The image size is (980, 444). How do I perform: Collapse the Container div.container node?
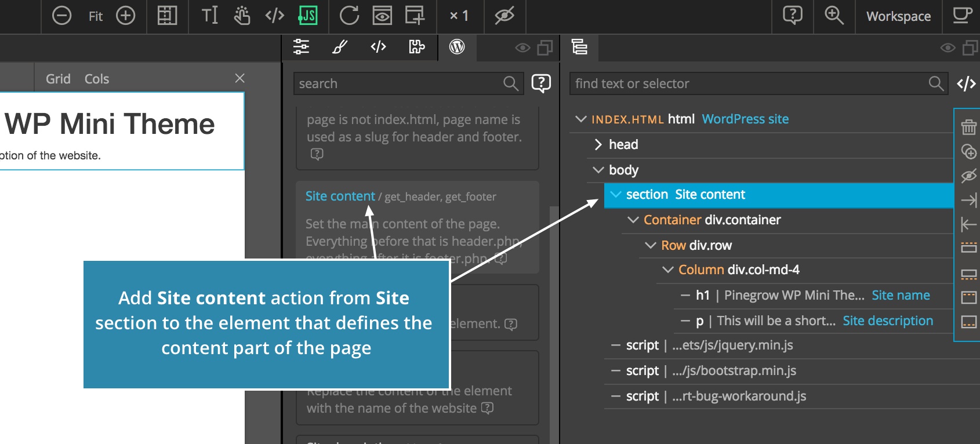[633, 220]
